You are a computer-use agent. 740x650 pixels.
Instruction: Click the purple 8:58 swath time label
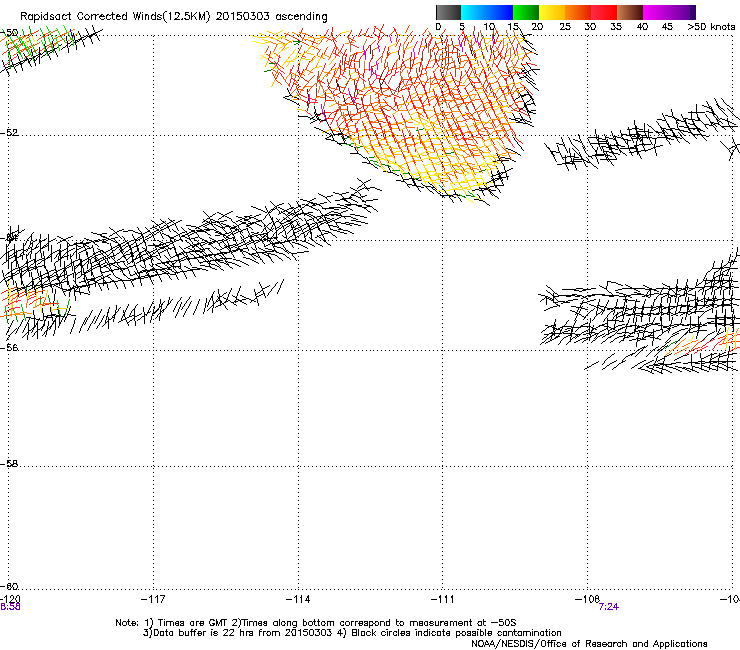(x=10, y=607)
